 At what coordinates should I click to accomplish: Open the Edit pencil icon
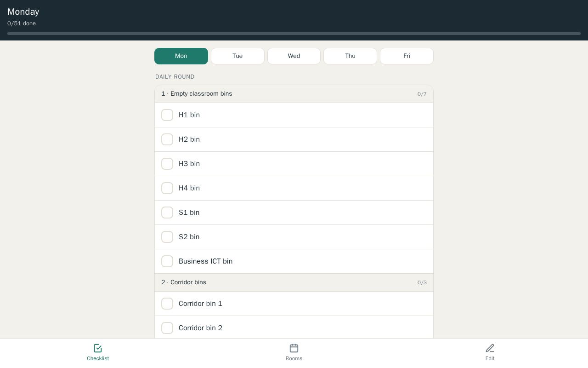coord(490,348)
